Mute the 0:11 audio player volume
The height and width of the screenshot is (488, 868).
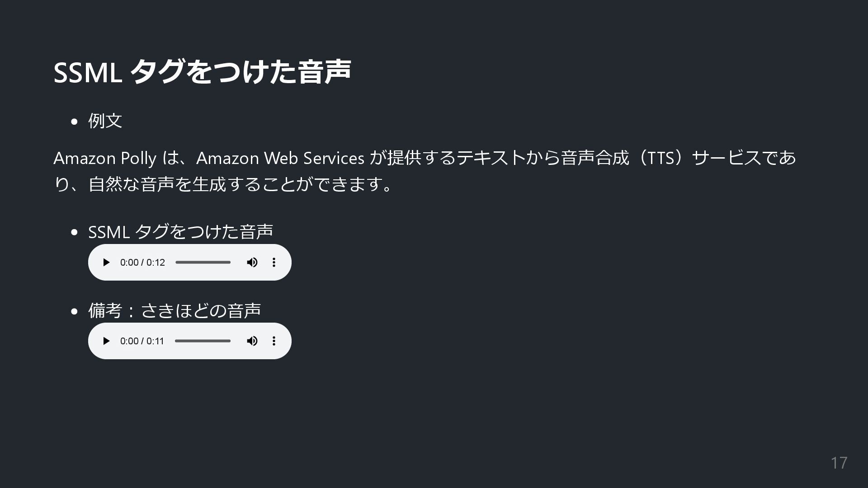pyautogui.click(x=252, y=341)
